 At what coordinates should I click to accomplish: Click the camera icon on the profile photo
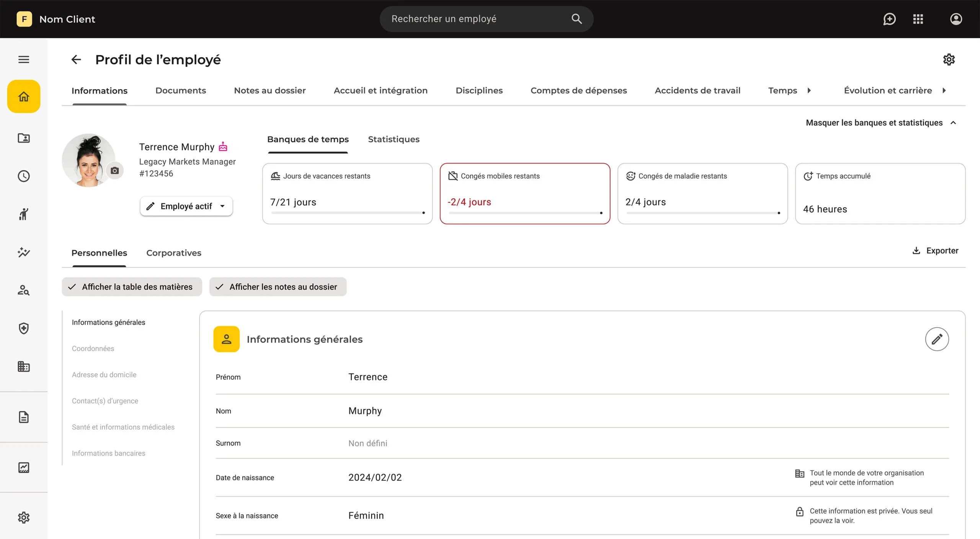[114, 171]
